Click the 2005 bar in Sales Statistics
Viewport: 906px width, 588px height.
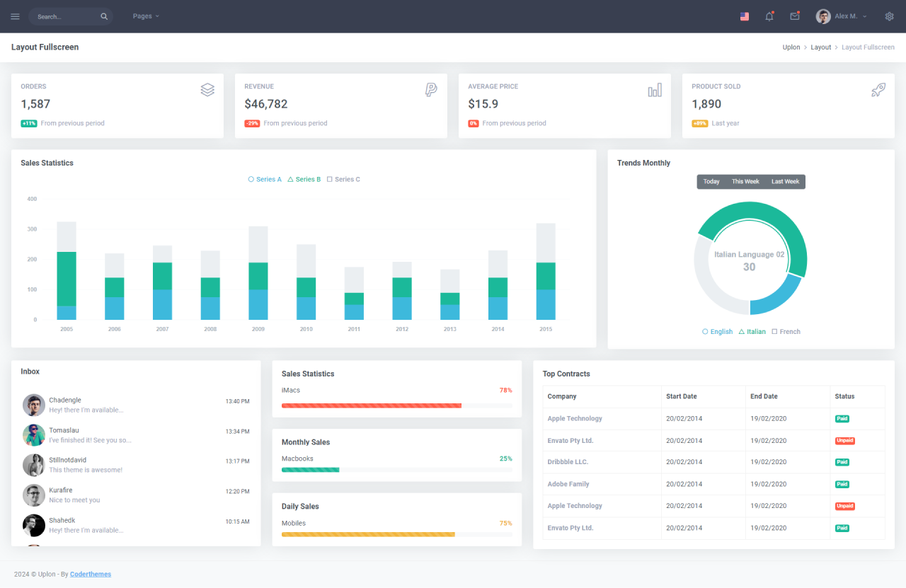pos(67,271)
